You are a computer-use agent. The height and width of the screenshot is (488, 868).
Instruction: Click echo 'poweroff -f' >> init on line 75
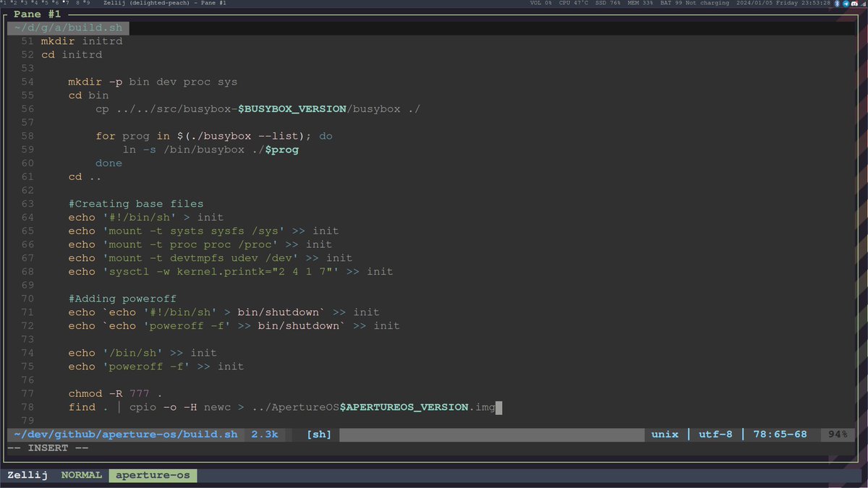[156, 367]
